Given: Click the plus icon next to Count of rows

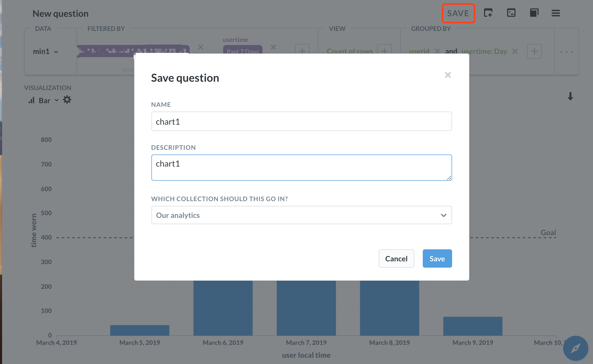Looking at the screenshot, I should [x=385, y=51].
